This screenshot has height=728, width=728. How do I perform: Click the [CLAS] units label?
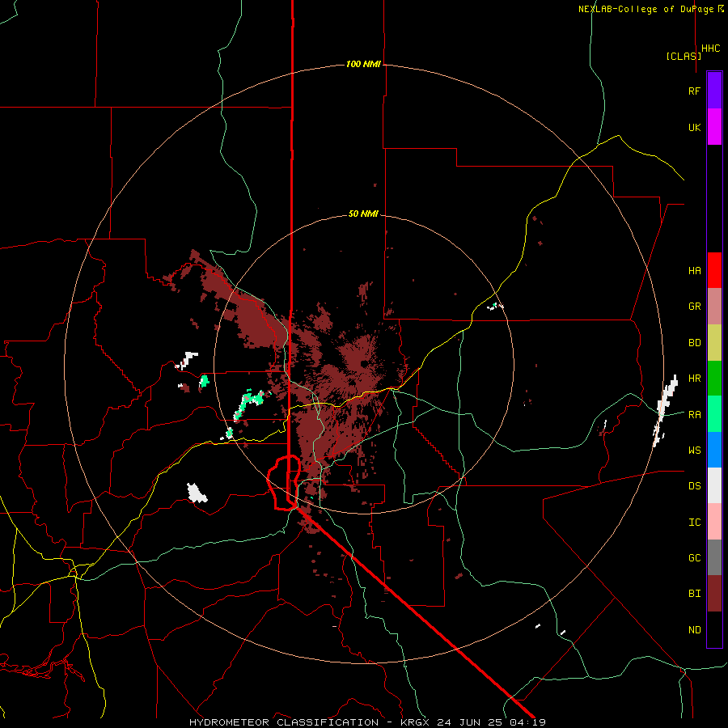pyautogui.click(x=684, y=56)
